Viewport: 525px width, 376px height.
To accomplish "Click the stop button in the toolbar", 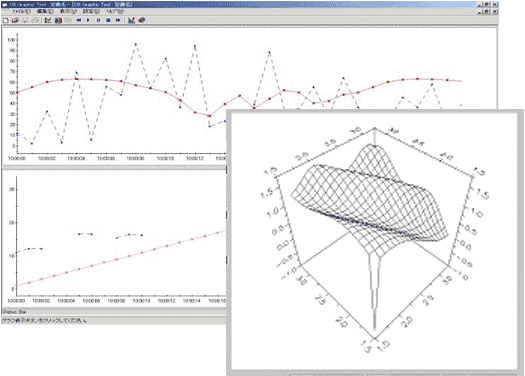I will point(108,20).
